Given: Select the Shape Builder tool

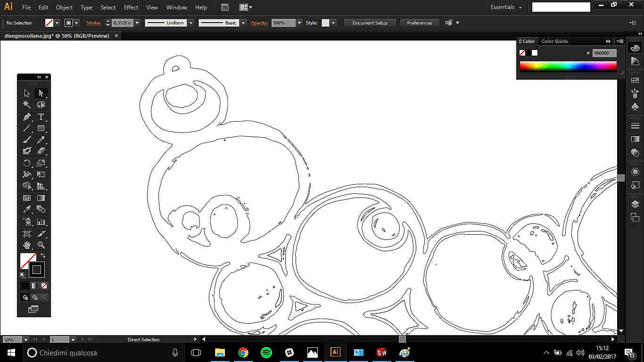Looking at the screenshot, I should coord(27,186).
